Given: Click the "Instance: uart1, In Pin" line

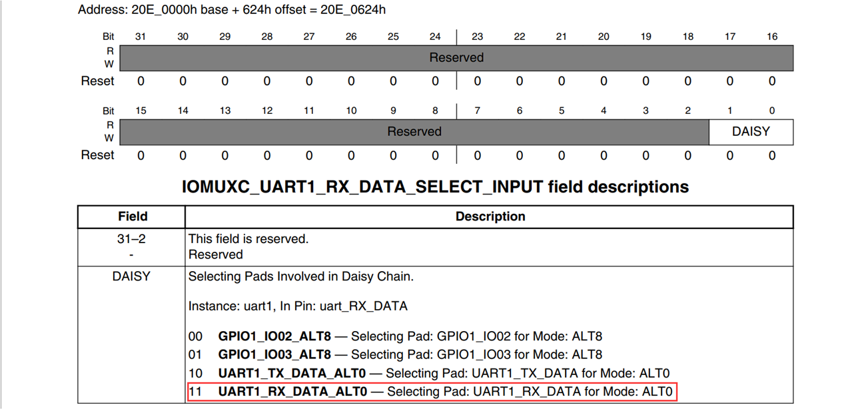Looking at the screenshot, I should coord(298,306).
